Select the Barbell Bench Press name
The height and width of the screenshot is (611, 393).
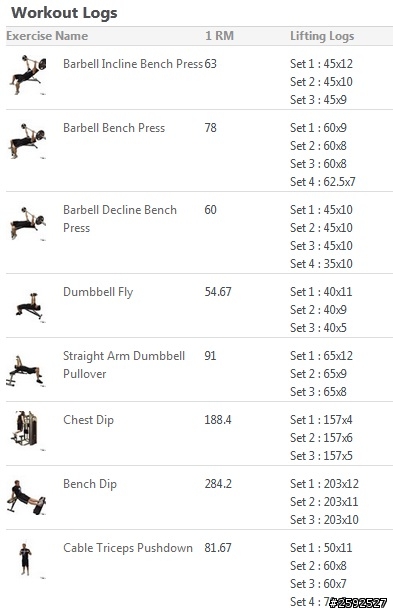[x=114, y=128]
